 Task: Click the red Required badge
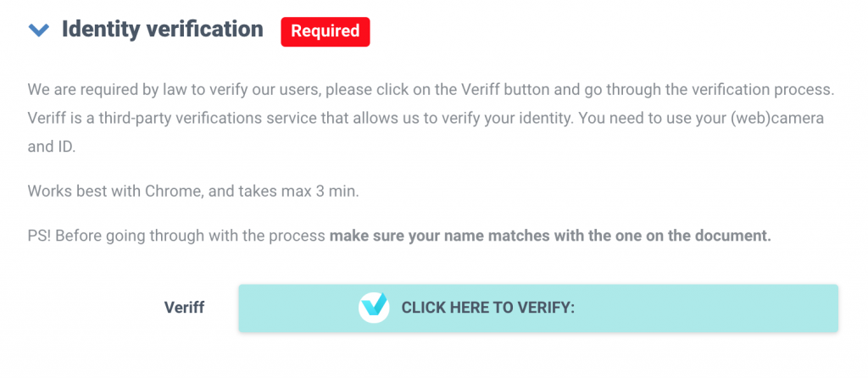tap(325, 31)
